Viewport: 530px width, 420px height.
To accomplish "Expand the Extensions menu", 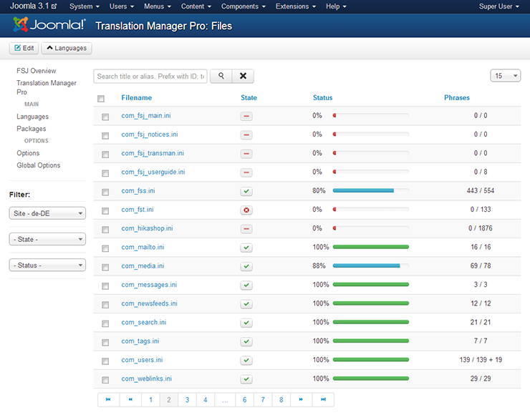I will point(296,6).
